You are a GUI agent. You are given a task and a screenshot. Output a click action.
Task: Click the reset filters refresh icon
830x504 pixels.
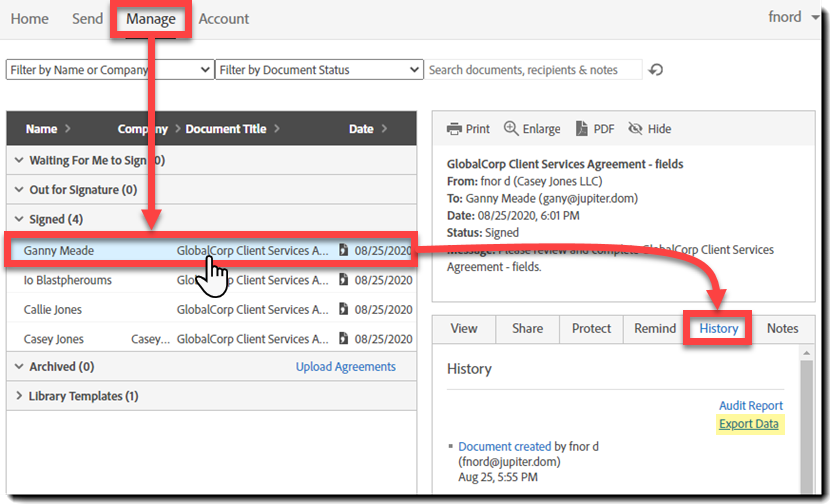point(656,70)
